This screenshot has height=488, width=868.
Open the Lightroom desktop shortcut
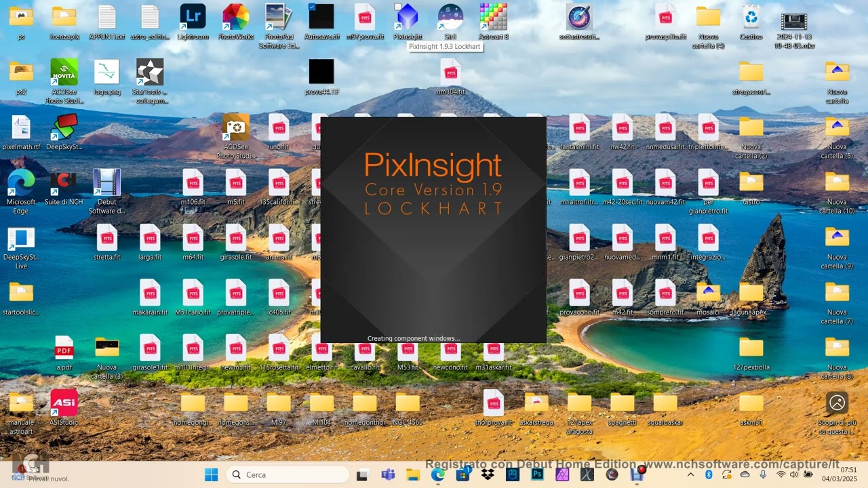click(193, 16)
